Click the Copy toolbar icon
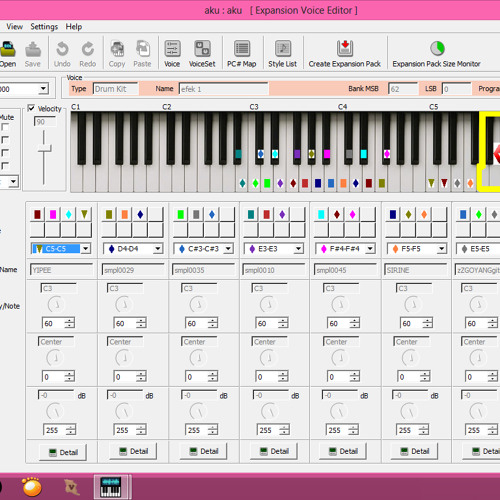Image resolution: width=500 pixels, height=500 pixels. pos(117,49)
